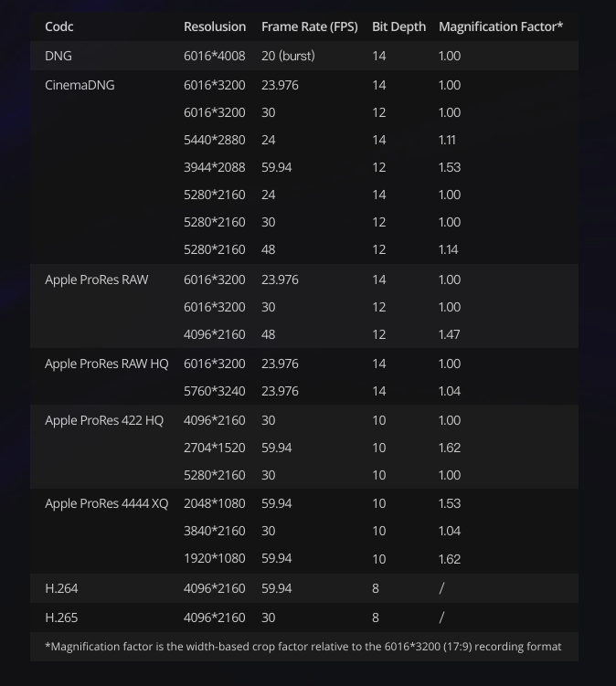Click the Codc column header
Image resolution: width=616 pixels, height=686 pixels.
click(59, 26)
